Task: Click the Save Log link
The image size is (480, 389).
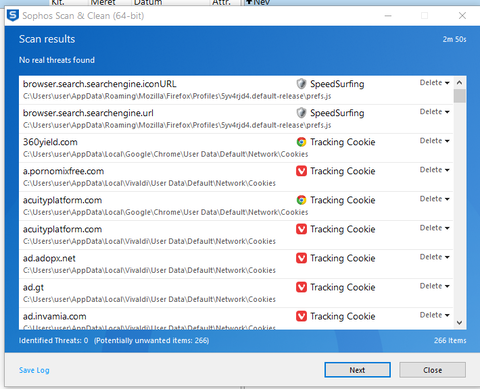Action: coord(34,370)
